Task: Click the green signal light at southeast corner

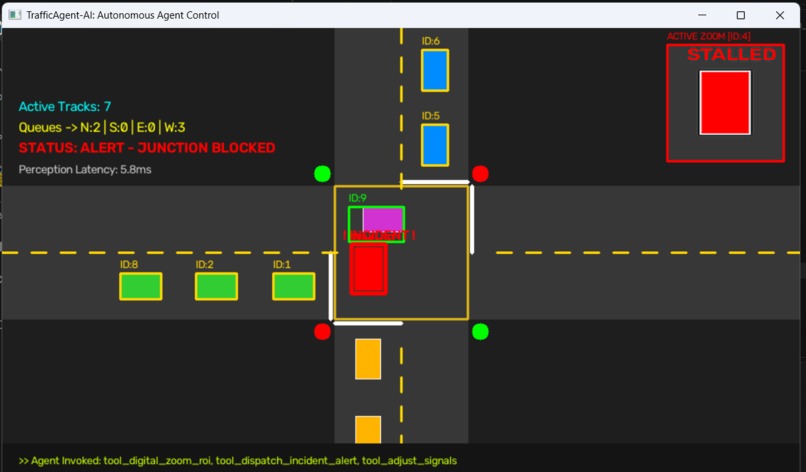Action: click(480, 332)
